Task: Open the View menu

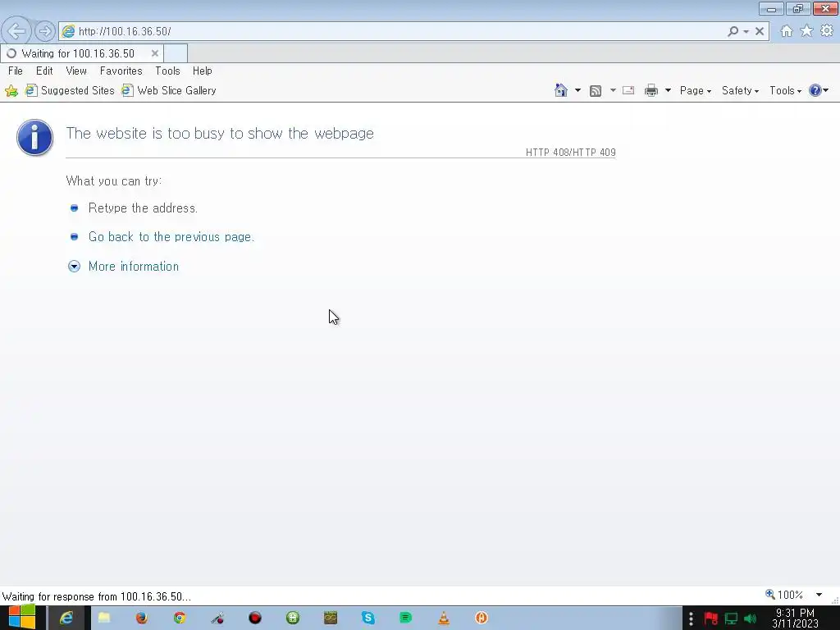Action: coord(76,71)
